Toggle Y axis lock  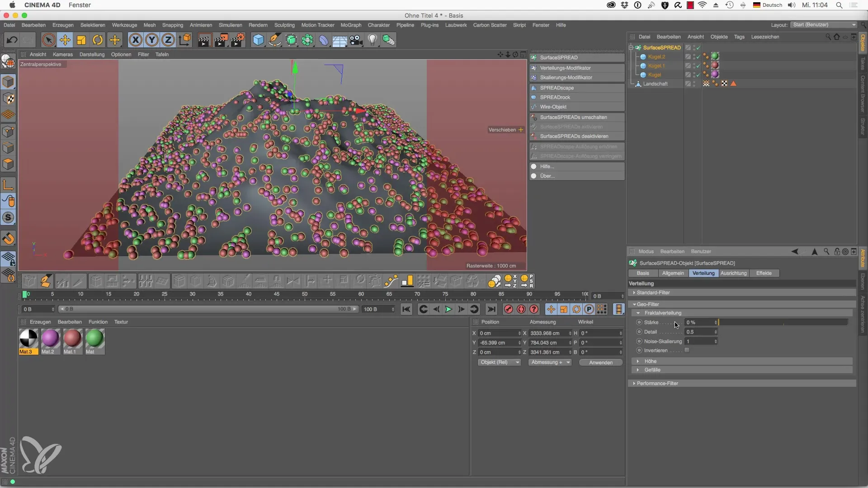(152, 40)
